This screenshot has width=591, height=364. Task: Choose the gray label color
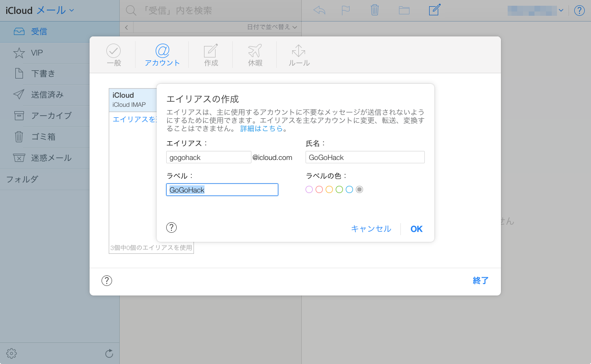pyautogui.click(x=360, y=190)
